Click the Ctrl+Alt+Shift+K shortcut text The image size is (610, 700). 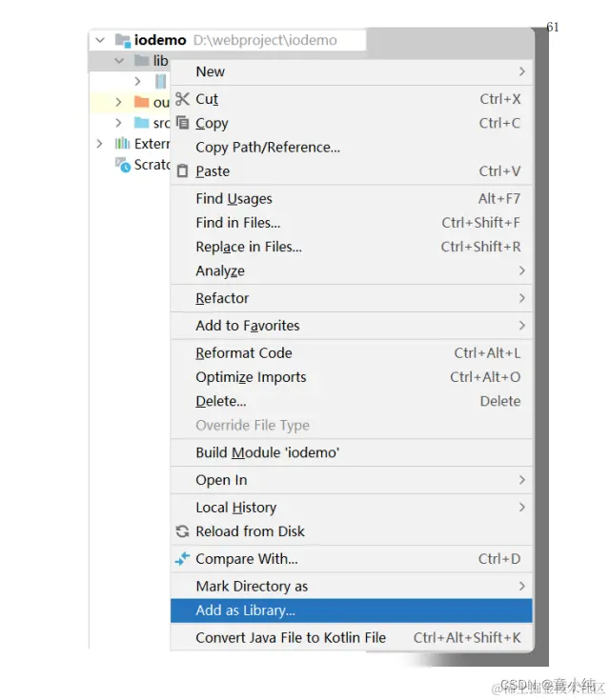click(467, 637)
